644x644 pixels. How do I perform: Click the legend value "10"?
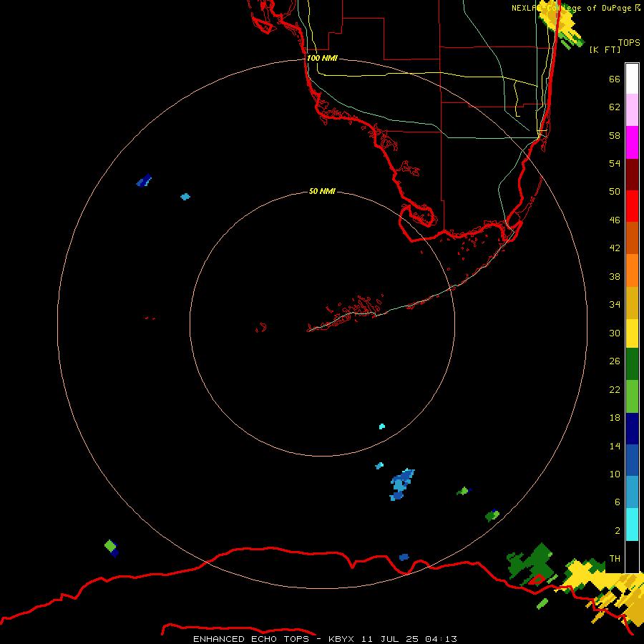click(x=615, y=474)
